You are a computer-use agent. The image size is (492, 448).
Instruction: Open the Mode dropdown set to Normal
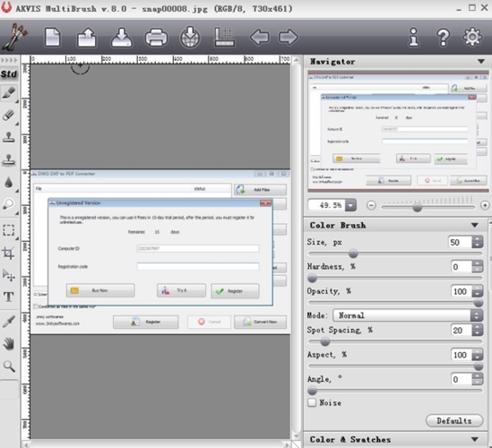[x=408, y=315]
